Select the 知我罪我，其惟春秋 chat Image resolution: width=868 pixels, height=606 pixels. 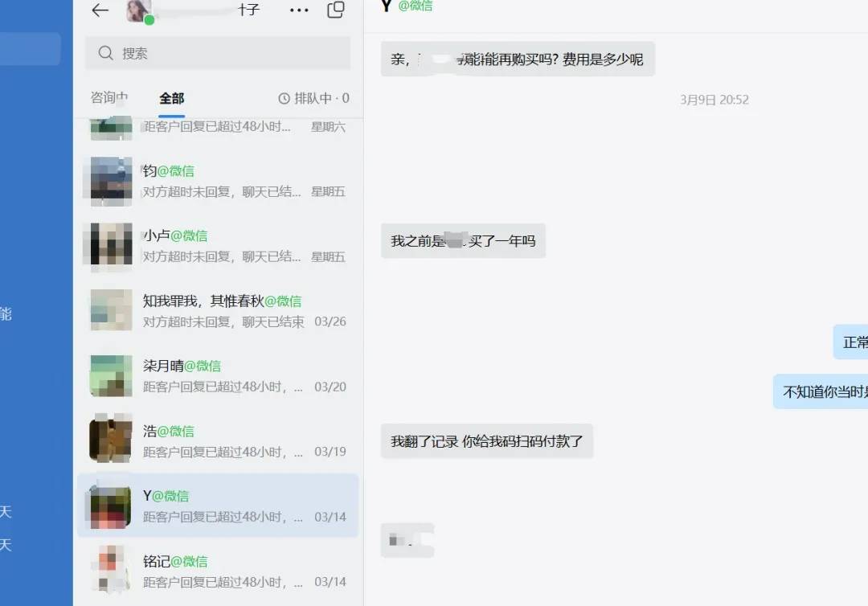pyautogui.click(x=218, y=311)
